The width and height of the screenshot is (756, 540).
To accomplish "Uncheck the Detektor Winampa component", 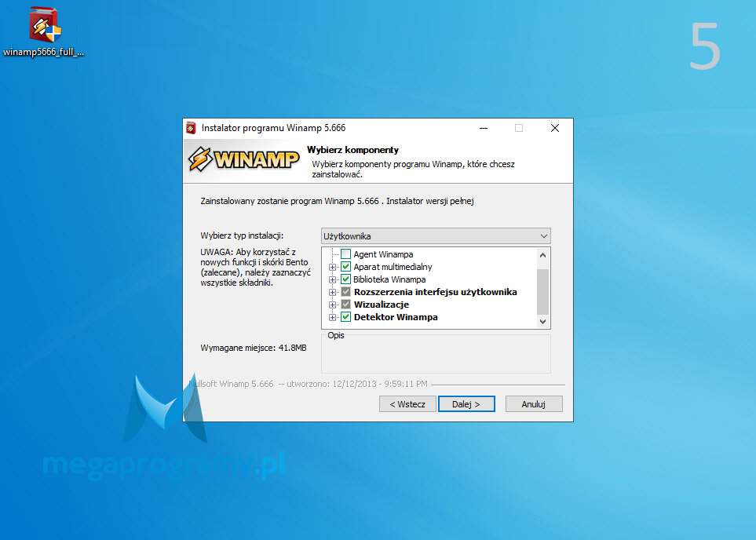I will [x=345, y=317].
